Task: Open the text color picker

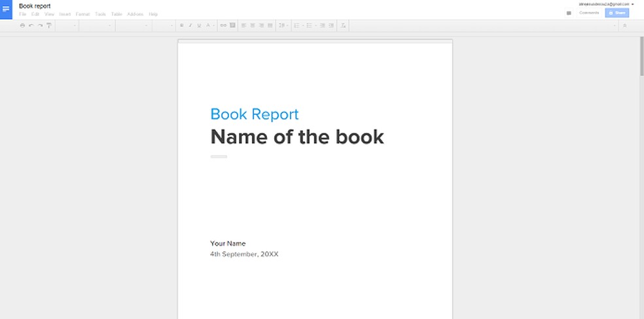Action: (x=209, y=25)
